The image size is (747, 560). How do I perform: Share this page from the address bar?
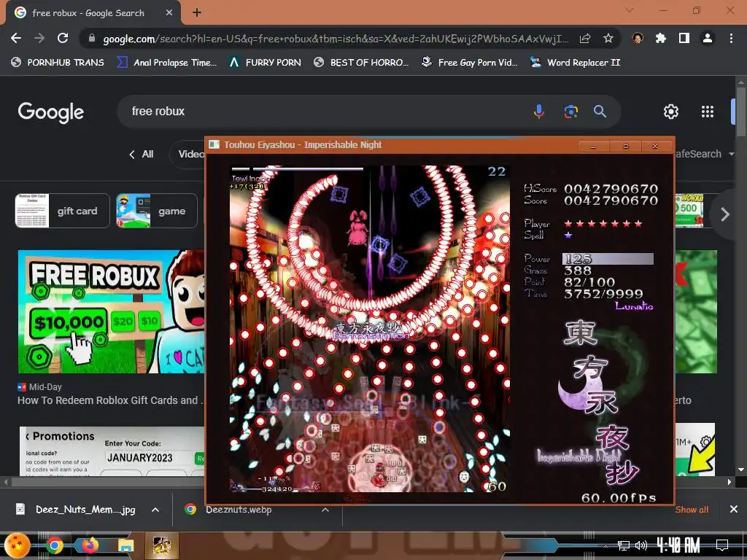click(585, 39)
